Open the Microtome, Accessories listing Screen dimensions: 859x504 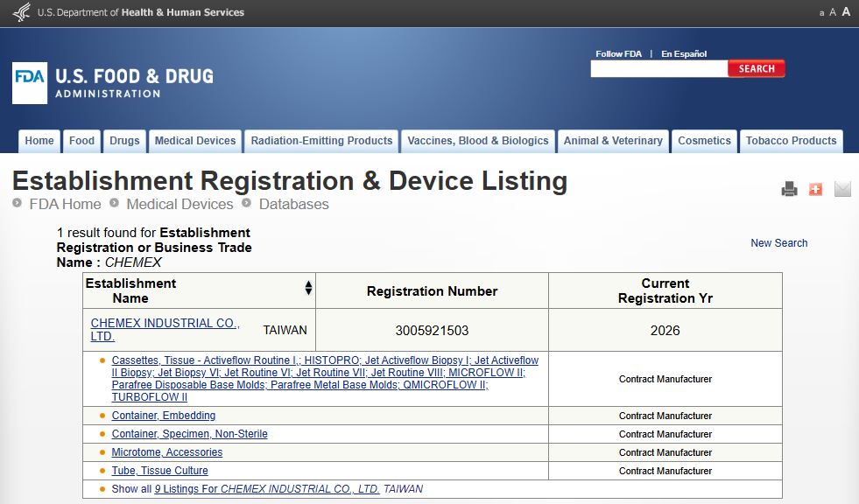coord(167,452)
